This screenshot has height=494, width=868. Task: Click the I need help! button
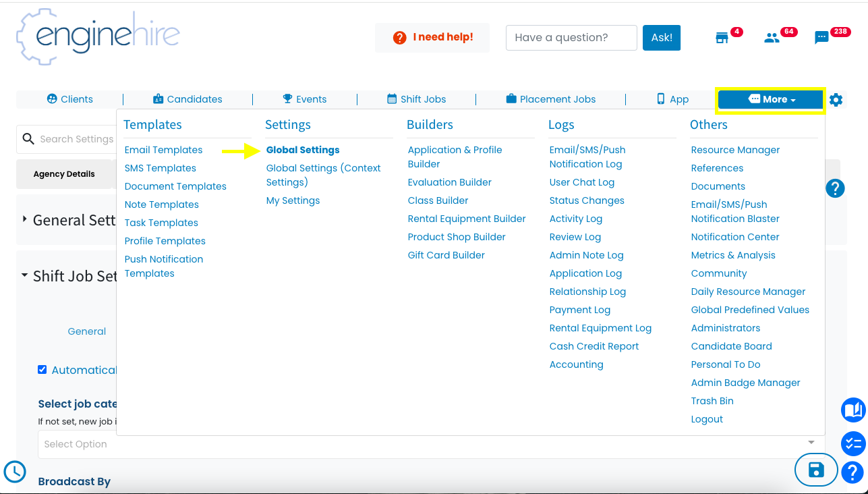pos(433,37)
